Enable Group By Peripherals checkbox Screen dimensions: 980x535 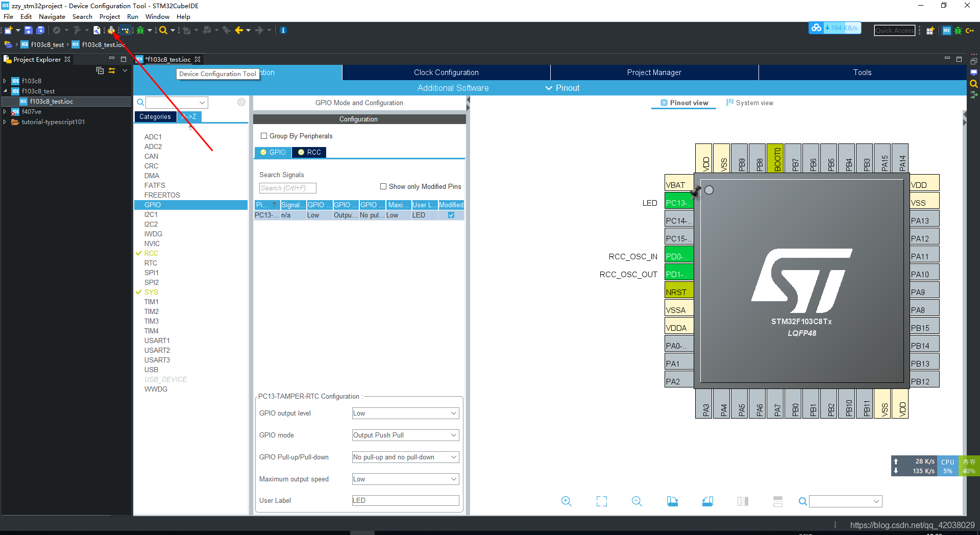[264, 136]
